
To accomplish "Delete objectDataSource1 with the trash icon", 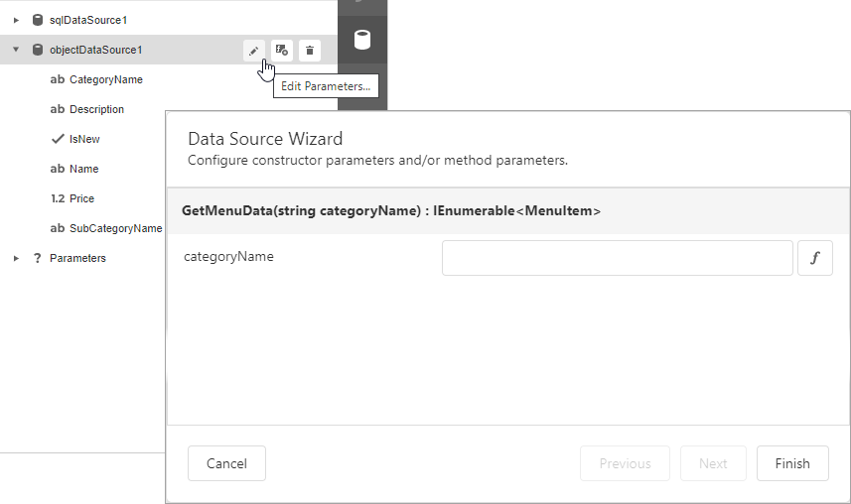I will pos(310,50).
